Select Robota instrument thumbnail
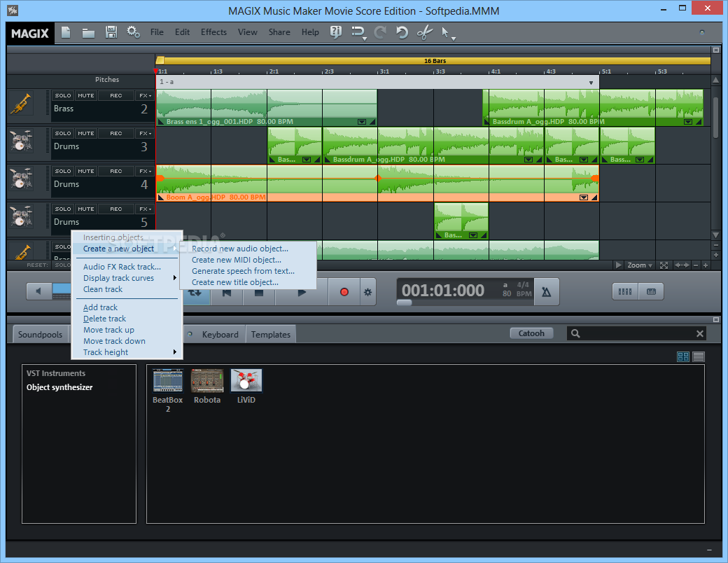The height and width of the screenshot is (563, 728). (x=207, y=380)
